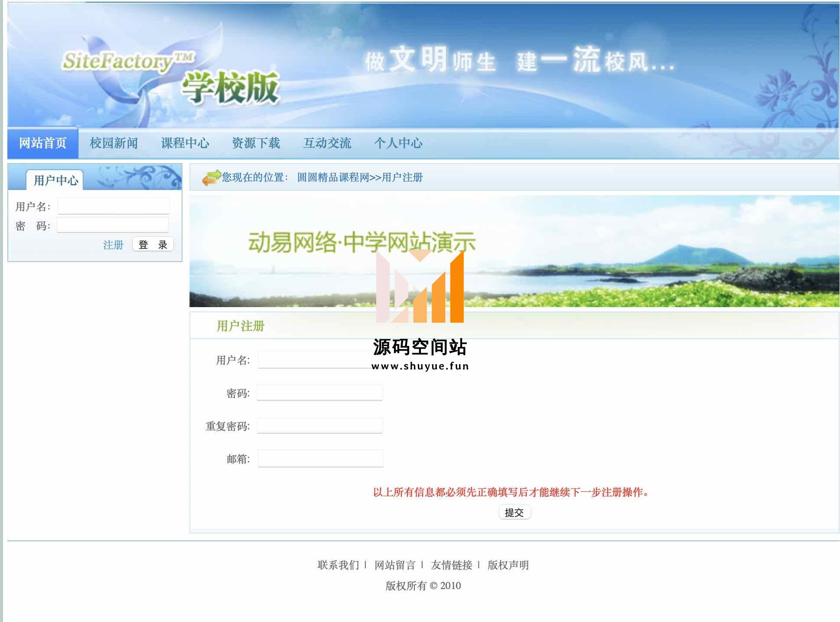Select the 用户中心 sidebar tab
This screenshot has height=622, width=840.
pyautogui.click(x=55, y=180)
